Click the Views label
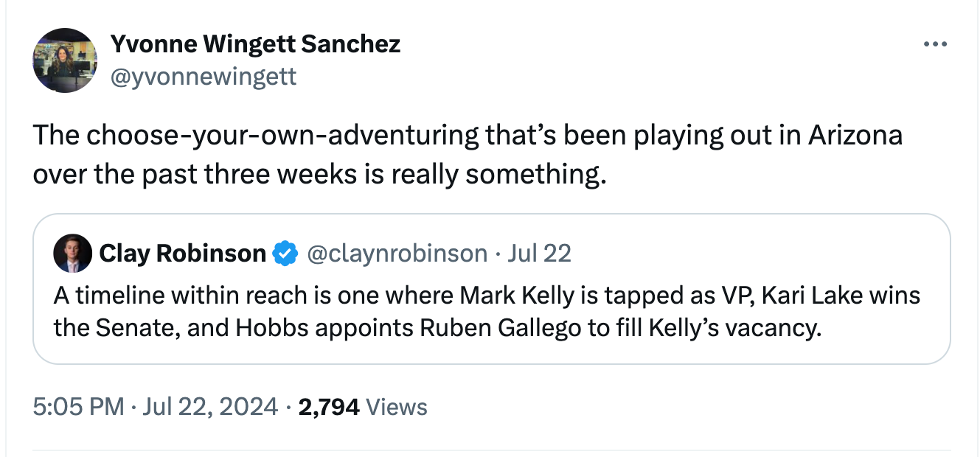 [396, 406]
